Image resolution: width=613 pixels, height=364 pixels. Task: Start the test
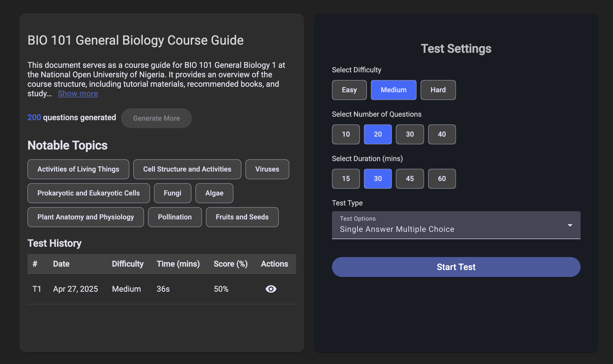pos(456,267)
